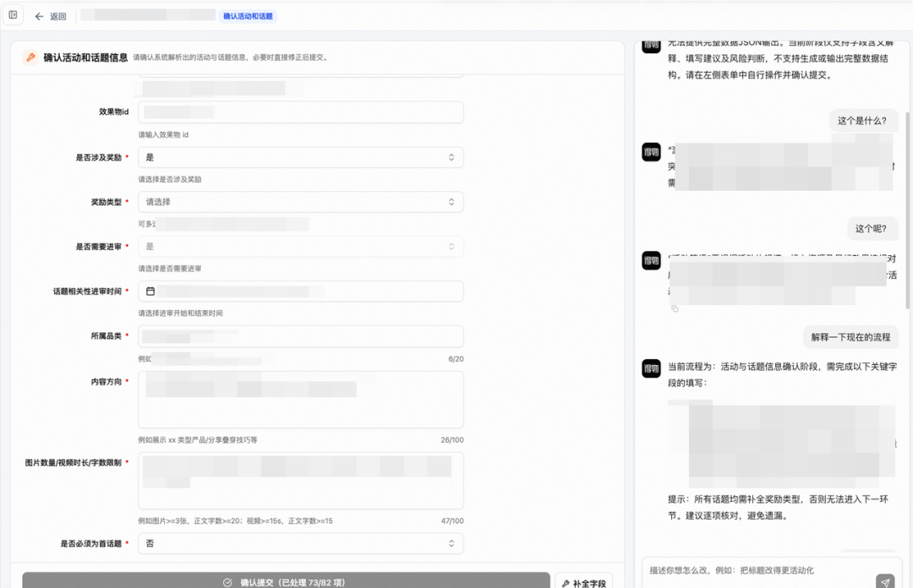The width and height of the screenshot is (913, 588).
Task: Copy the assistant reply to 这个呢？
Action: tap(675, 308)
